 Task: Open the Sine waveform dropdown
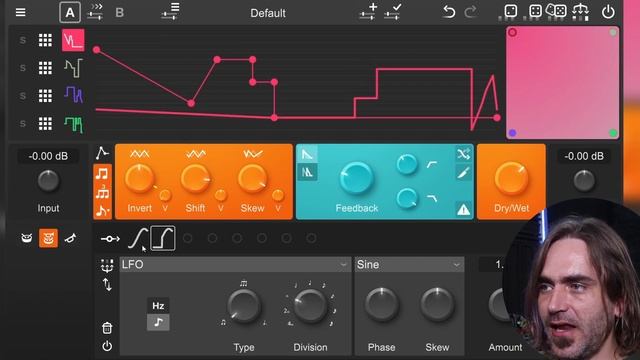click(x=409, y=264)
